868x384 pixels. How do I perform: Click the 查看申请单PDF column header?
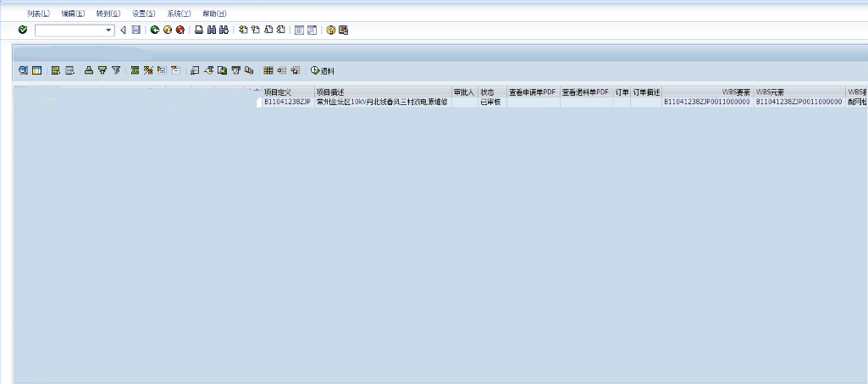533,92
